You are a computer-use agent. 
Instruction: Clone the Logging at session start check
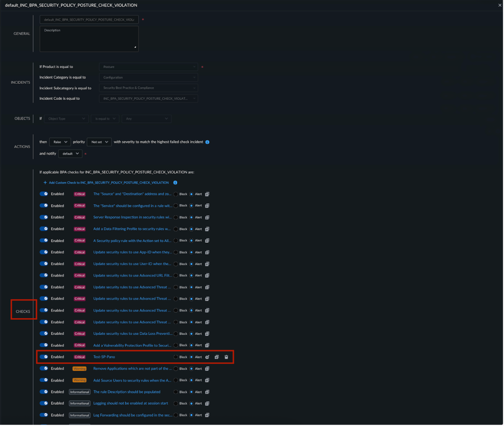pyautogui.click(x=207, y=403)
